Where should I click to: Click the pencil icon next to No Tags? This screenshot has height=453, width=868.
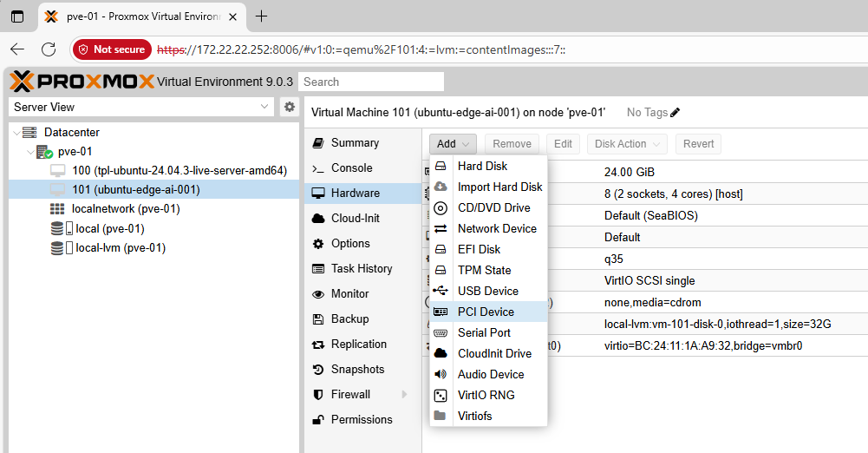675,112
